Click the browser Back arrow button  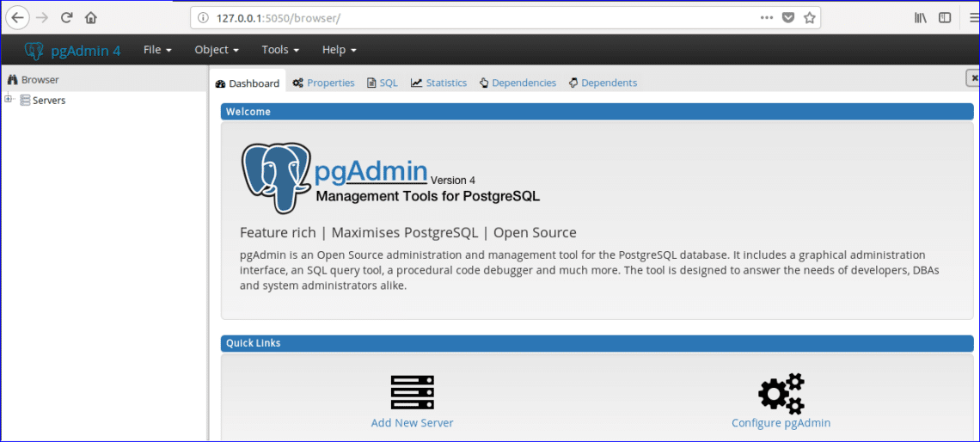coord(17,17)
